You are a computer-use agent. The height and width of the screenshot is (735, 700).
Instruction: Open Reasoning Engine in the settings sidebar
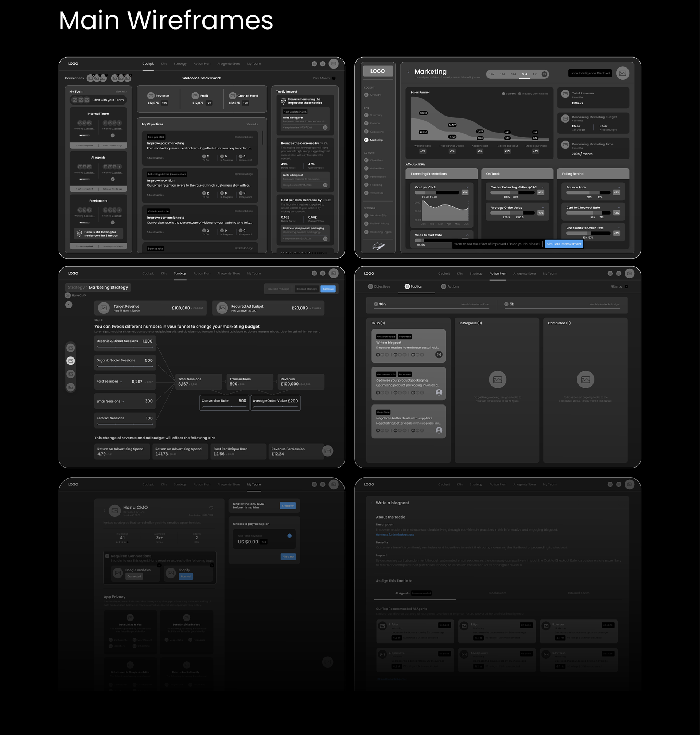[380, 232]
